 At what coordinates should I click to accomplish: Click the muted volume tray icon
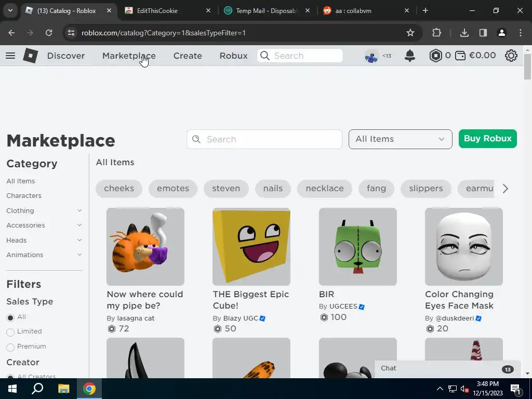[465, 389]
